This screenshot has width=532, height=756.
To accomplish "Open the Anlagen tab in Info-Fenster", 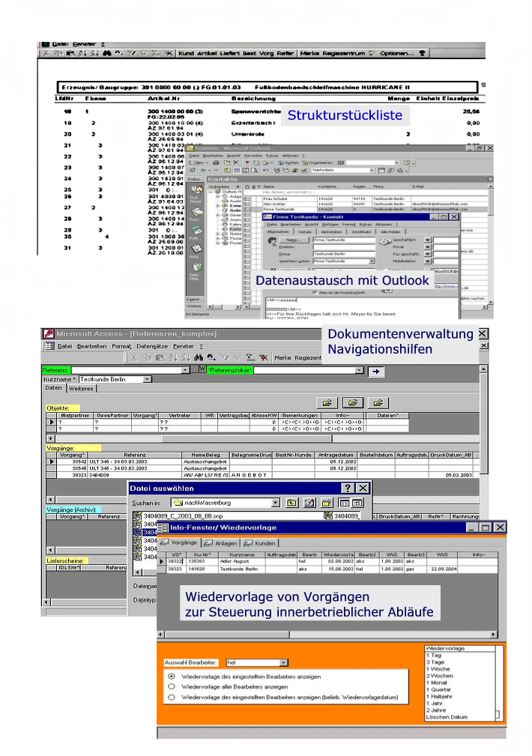I will (221, 542).
